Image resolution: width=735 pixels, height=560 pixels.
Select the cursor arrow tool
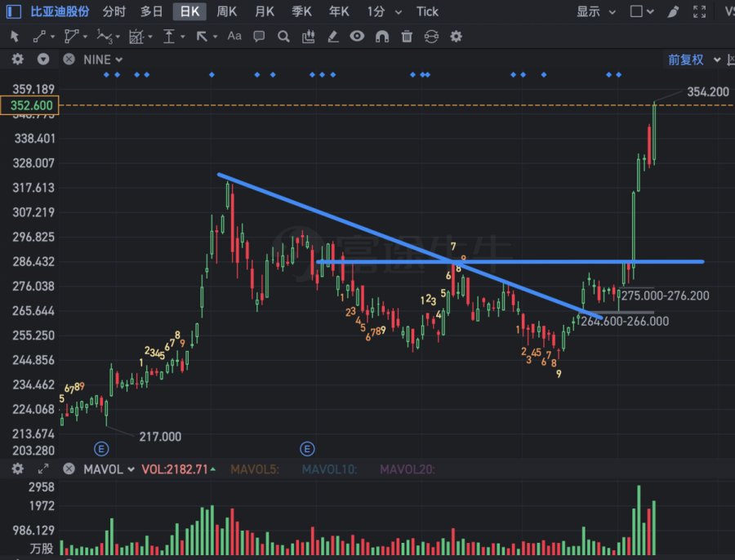coord(15,36)
